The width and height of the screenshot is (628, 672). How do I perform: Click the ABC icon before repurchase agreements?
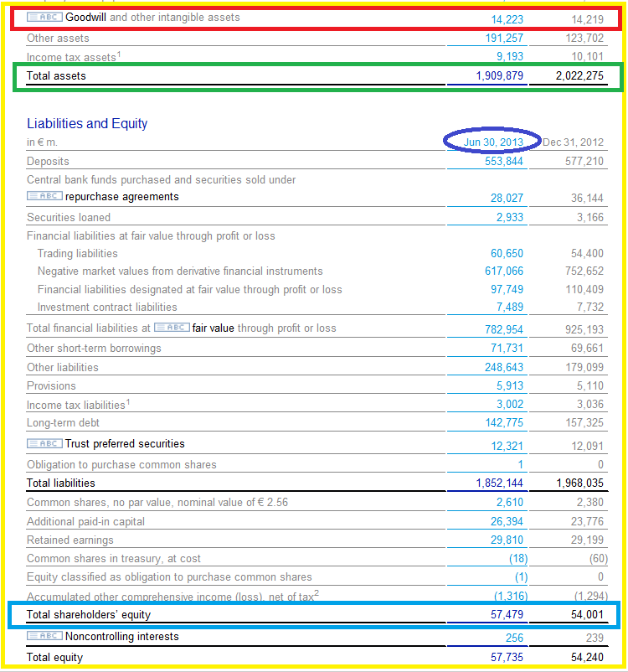[44, 196]
